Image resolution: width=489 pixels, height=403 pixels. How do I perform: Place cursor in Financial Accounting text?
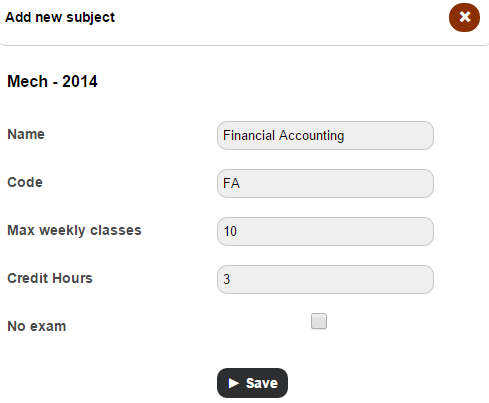click(x=283, y=136)
